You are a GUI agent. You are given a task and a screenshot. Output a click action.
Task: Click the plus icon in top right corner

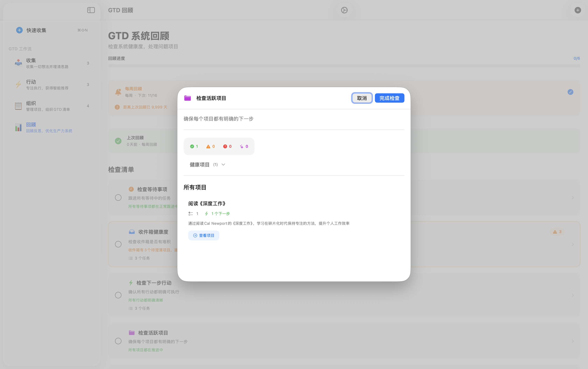pos(577,10)
